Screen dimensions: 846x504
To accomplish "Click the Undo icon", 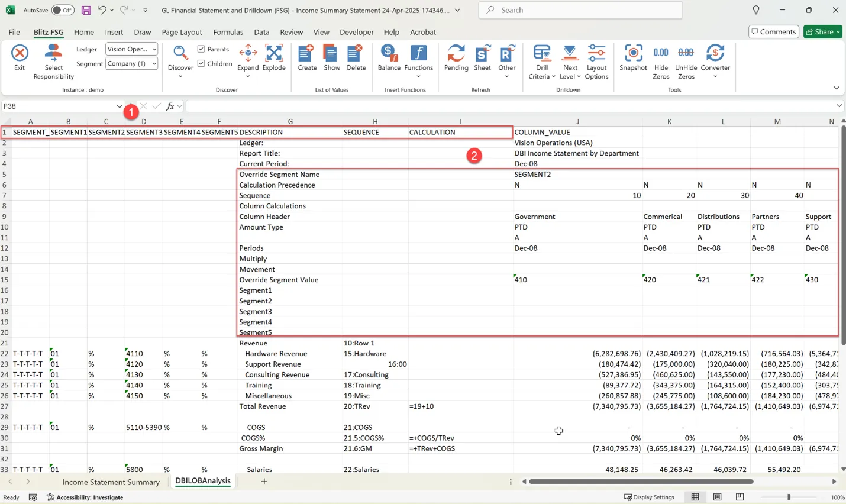I will (102, 10).
